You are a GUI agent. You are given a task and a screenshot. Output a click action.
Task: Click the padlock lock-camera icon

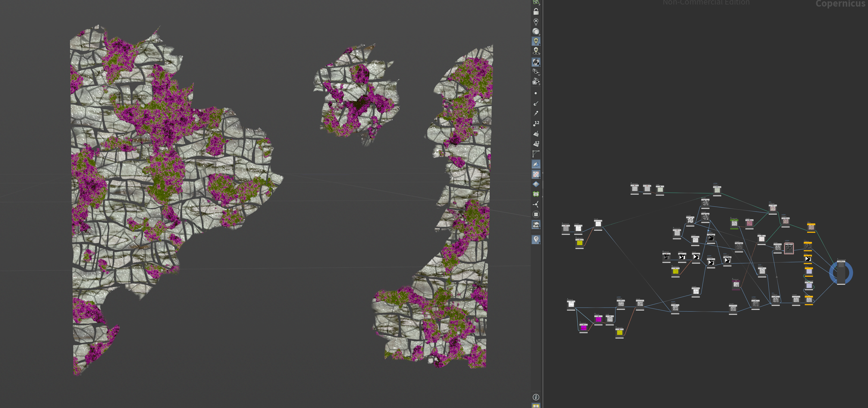pyautogui.click(x=536, y=11)
